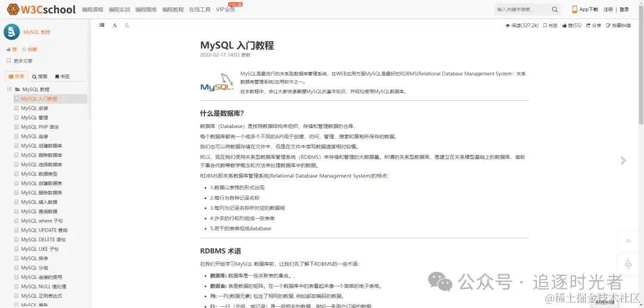Focus the keyword search input field
The image size is (644, 308).
click(x=522, y=10)
